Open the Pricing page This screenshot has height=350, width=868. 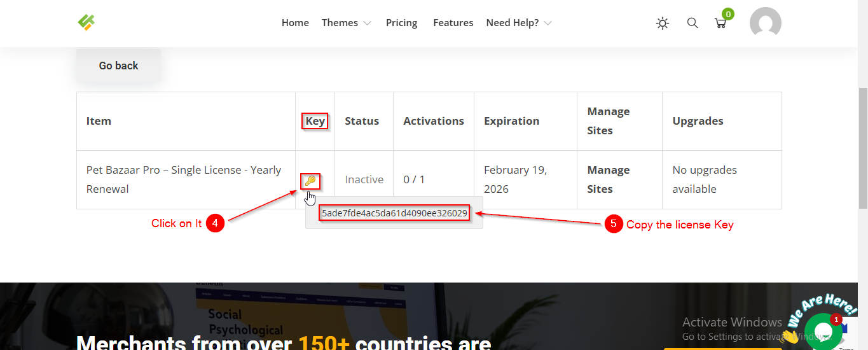[402, 23]
